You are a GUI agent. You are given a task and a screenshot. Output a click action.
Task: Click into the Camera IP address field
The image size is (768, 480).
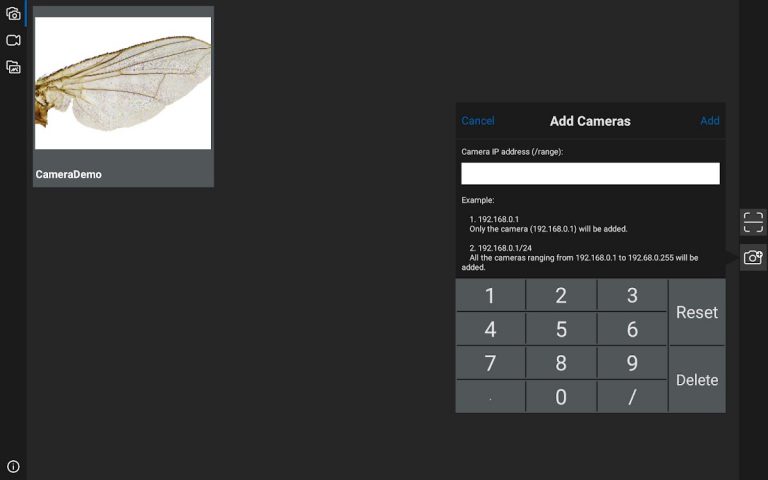point(590,174)
